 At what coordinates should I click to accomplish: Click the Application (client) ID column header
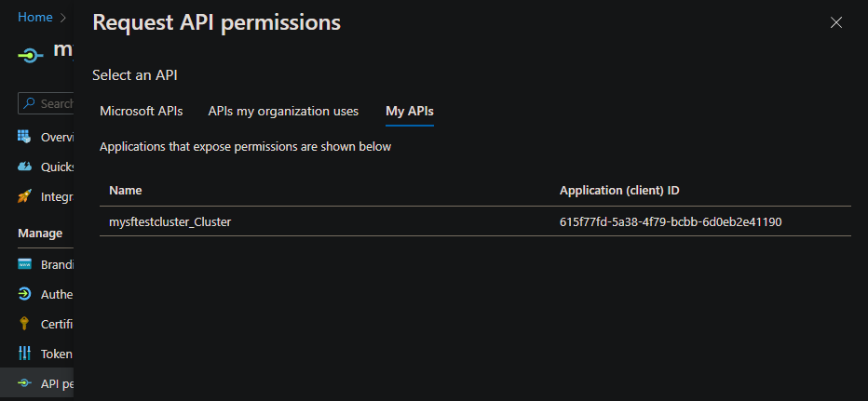coord(619,191)
